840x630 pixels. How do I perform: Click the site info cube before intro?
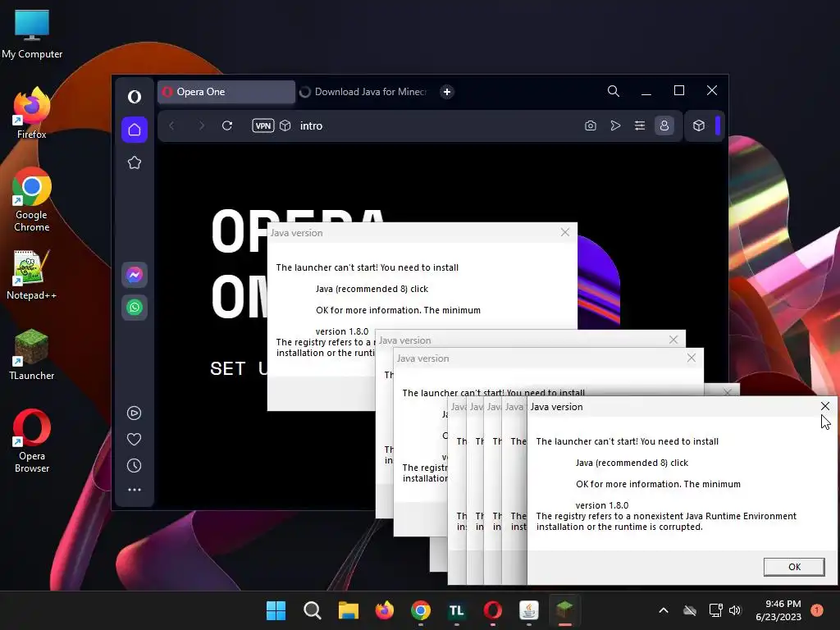pos(285,126)
